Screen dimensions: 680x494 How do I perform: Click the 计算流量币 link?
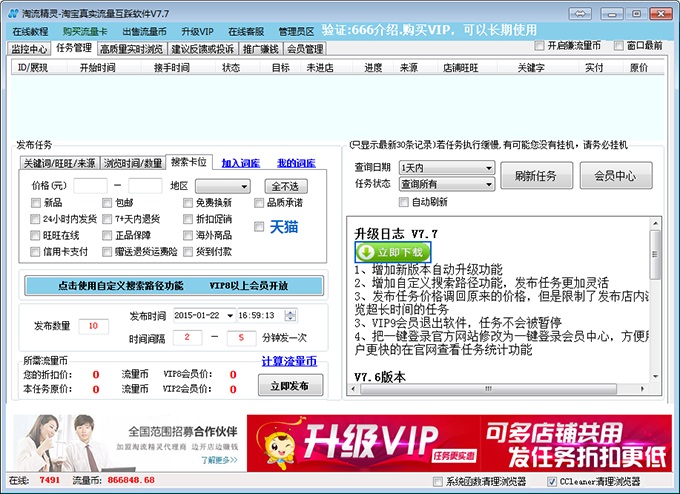[289, 361]
